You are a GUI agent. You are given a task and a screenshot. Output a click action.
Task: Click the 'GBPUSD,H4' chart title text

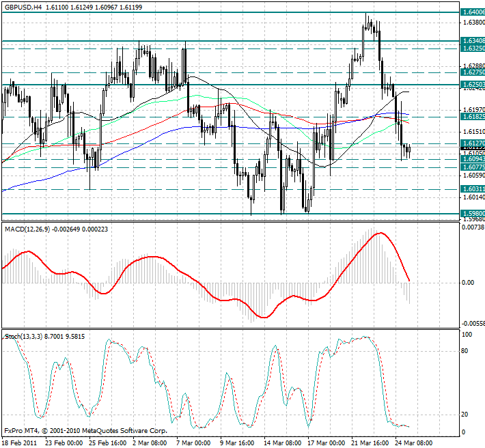tap(23, 7)
